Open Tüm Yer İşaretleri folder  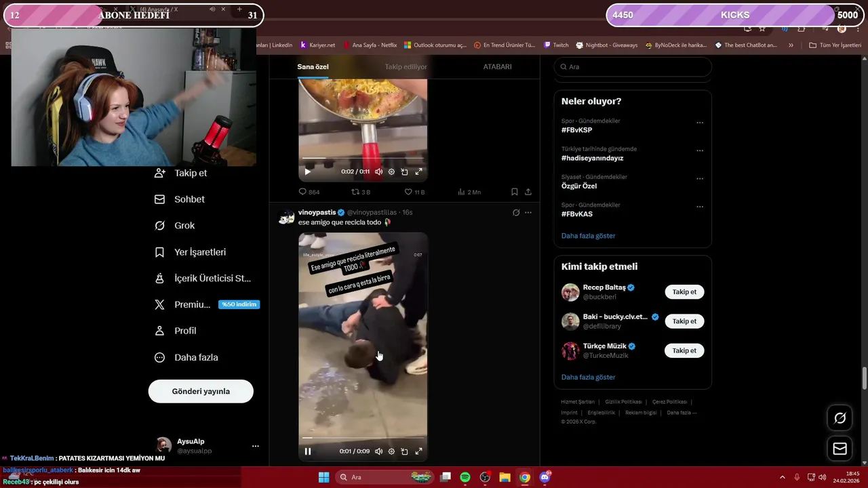tap(835, 45)
